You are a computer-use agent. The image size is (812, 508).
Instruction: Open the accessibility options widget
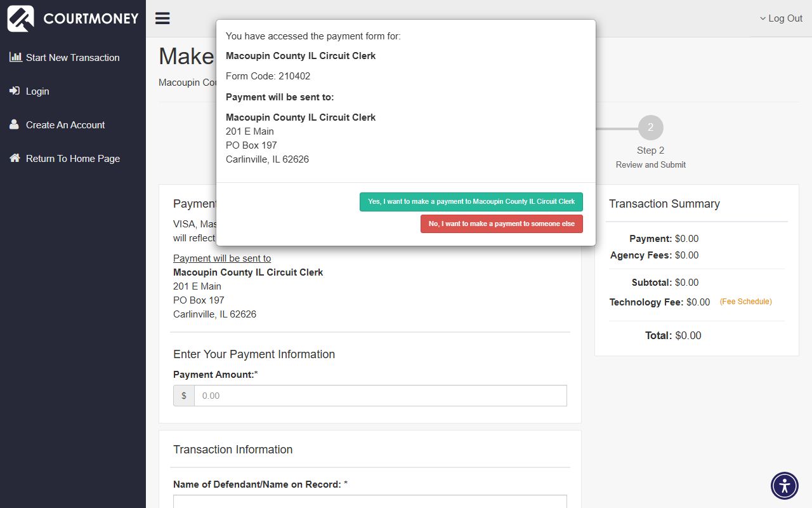point(785,486)
